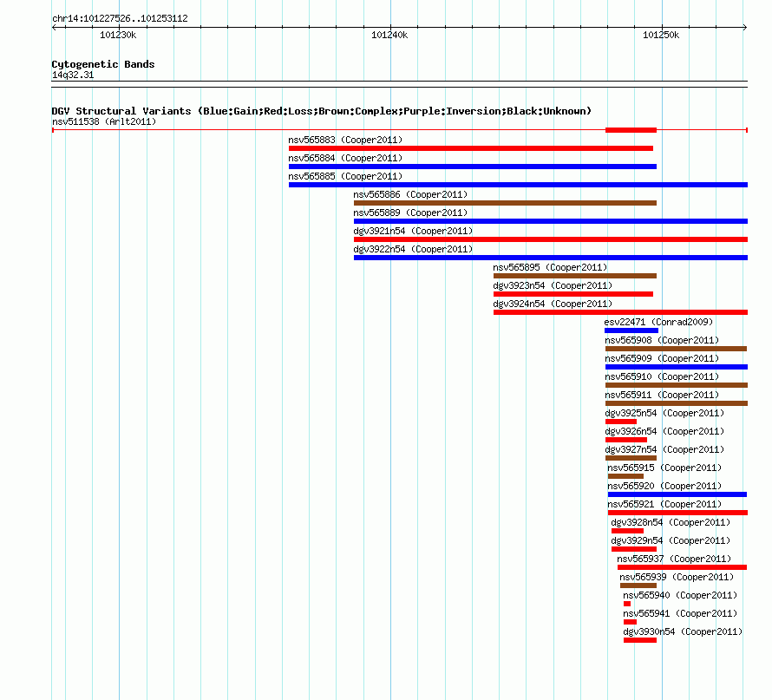Select the nsv565883 red loss bar
Viewport: 772px width, 700px height.
471,148
